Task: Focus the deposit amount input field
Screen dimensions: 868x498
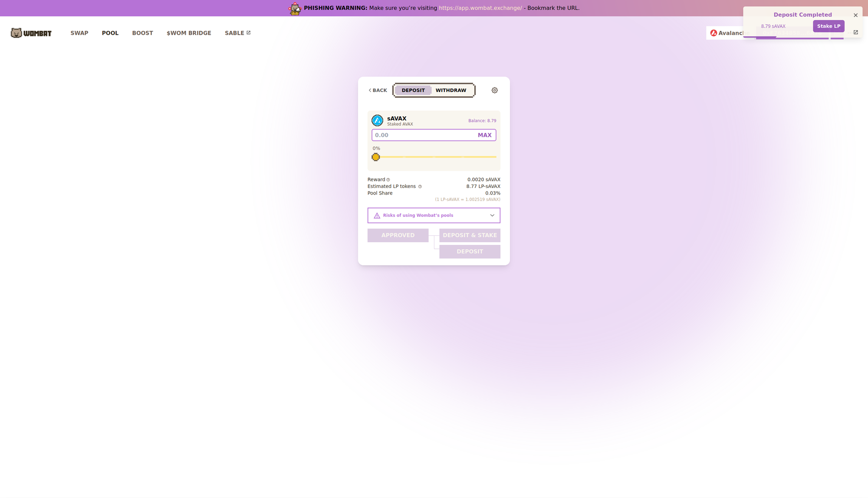Action: point(434,135)
